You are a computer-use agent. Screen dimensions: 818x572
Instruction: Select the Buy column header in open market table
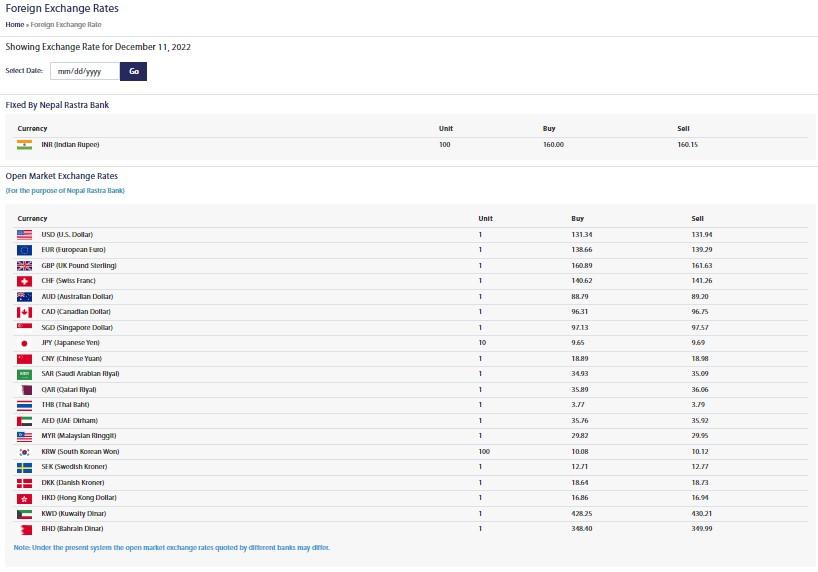[577, 218]
